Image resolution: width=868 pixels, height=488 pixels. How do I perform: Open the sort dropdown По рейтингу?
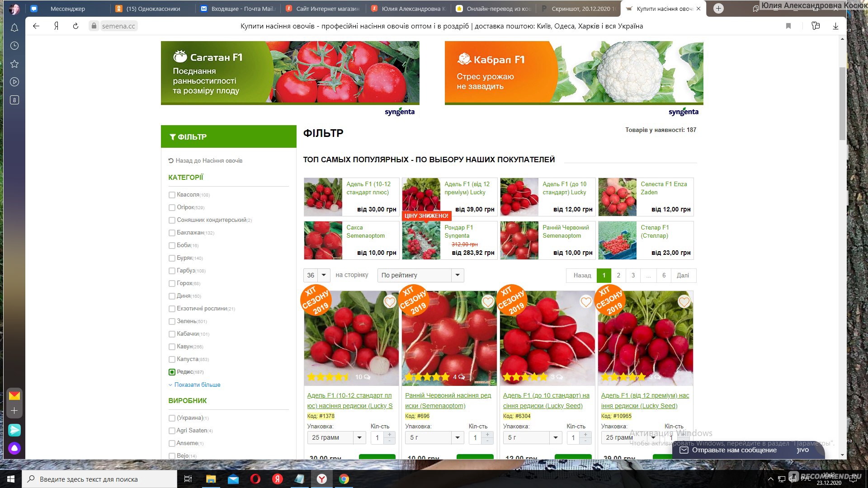(421, 275)
